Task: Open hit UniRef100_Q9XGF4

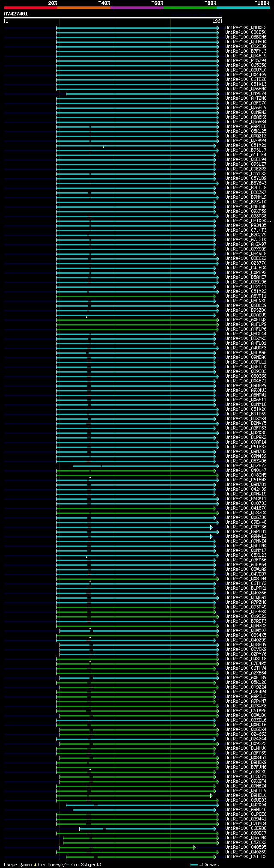Action: [x=246, y=781]
